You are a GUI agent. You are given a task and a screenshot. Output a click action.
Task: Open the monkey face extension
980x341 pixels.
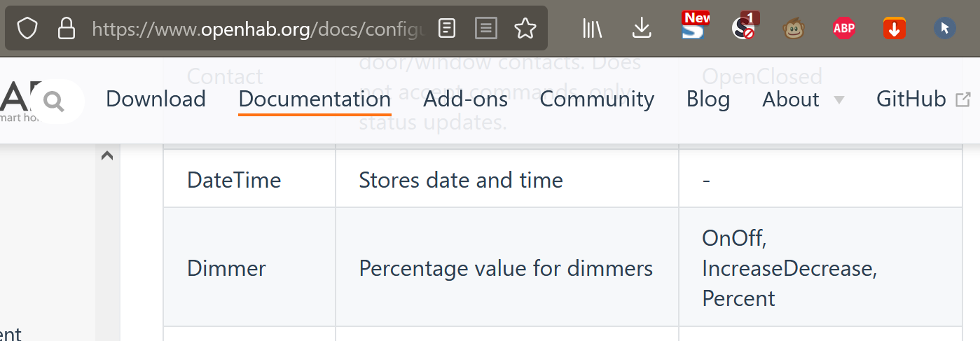pyautogui.click(x=794, y=29)
